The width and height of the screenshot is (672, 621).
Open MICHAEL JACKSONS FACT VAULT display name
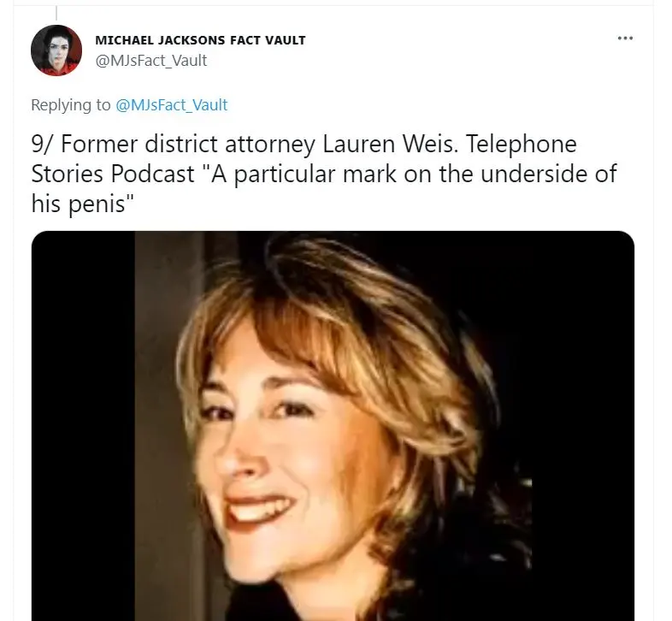tap(200, 40)
